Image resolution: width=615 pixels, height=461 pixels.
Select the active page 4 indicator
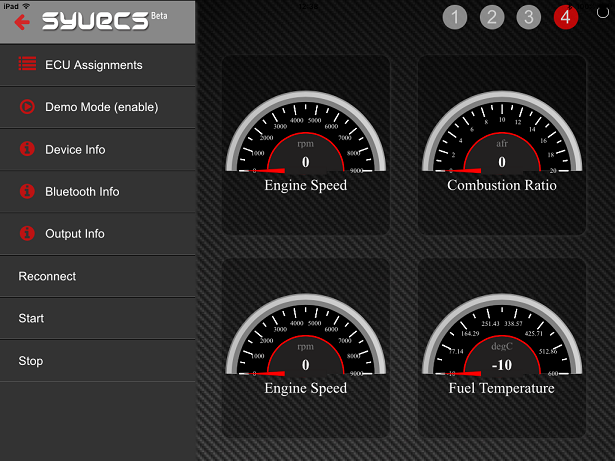coord(566,17)
